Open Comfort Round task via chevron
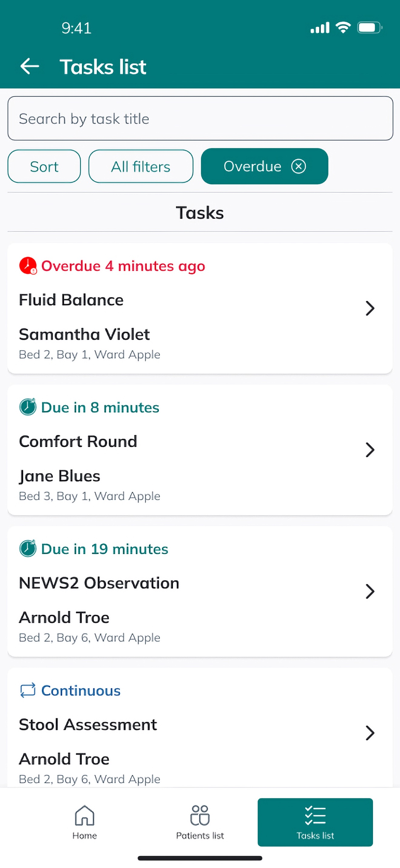This screenshot has height=868, width=400. click(370, 449)
